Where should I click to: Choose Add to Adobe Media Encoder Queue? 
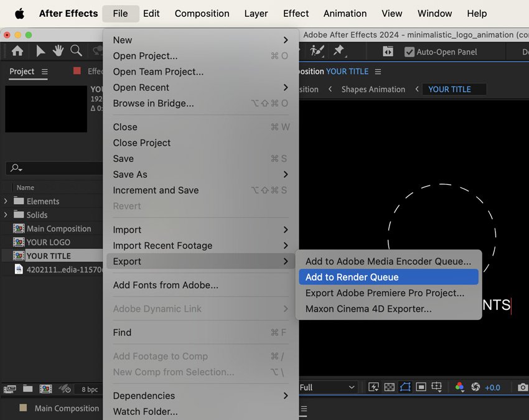[x=388, y=261]
